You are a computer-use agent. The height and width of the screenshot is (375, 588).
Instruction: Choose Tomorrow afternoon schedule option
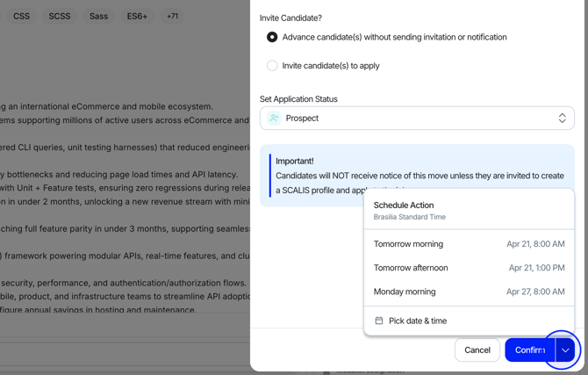pyautogui.click(x=469, y=268)
